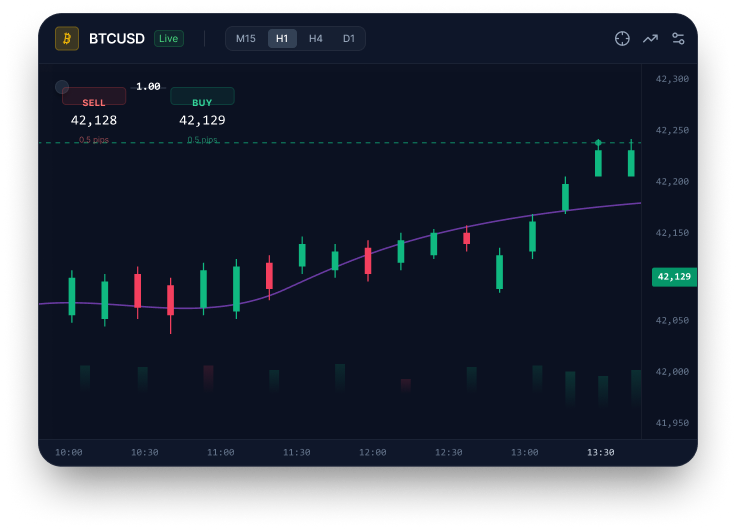Click the 42,250 price axis label

click(672, 130)
